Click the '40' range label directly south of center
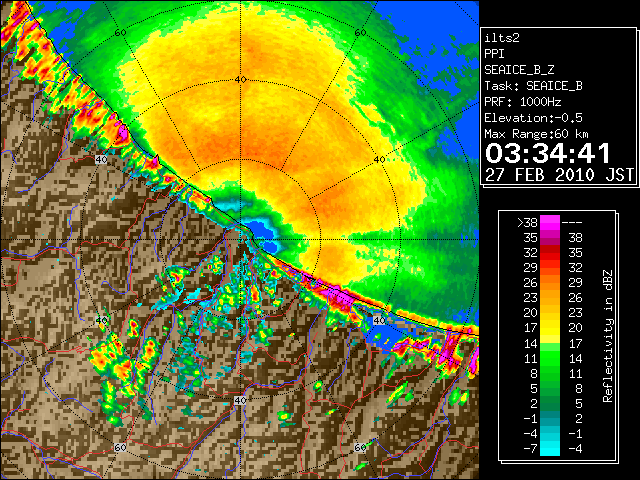The width and height of the screenshot is (640, 480). coord(240,400)
